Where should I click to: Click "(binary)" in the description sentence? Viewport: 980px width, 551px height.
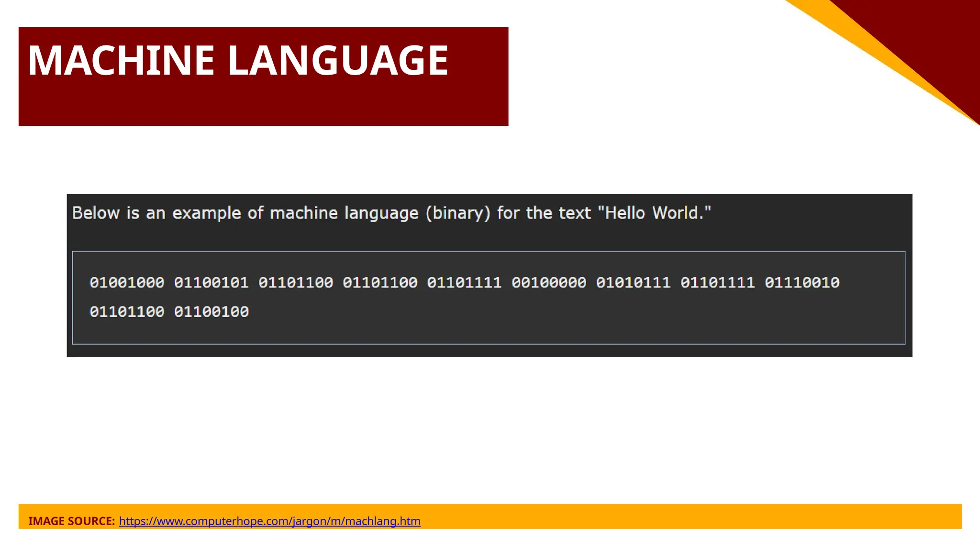(x=458, y=213)
